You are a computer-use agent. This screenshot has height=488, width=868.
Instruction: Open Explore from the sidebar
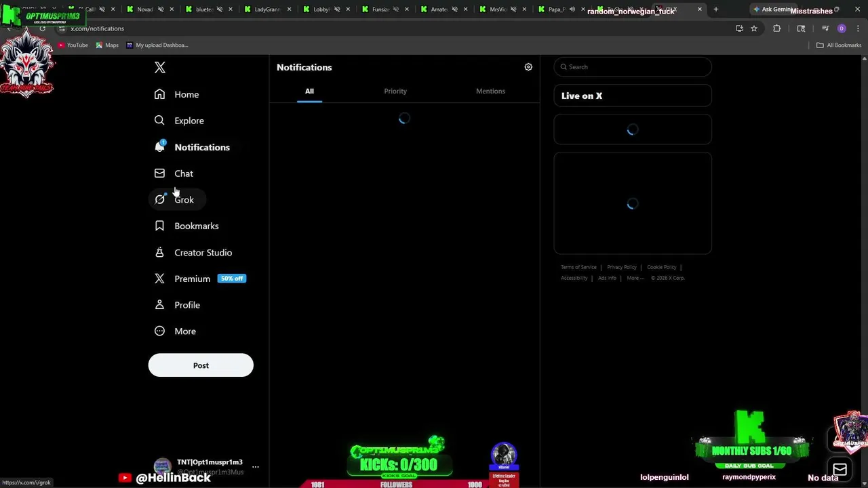179,121
